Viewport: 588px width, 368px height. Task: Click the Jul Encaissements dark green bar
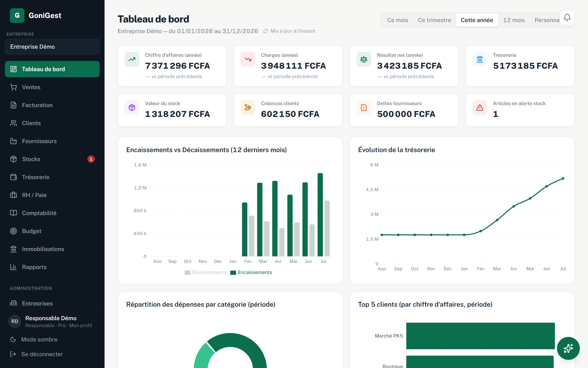(x=320, y=215)
